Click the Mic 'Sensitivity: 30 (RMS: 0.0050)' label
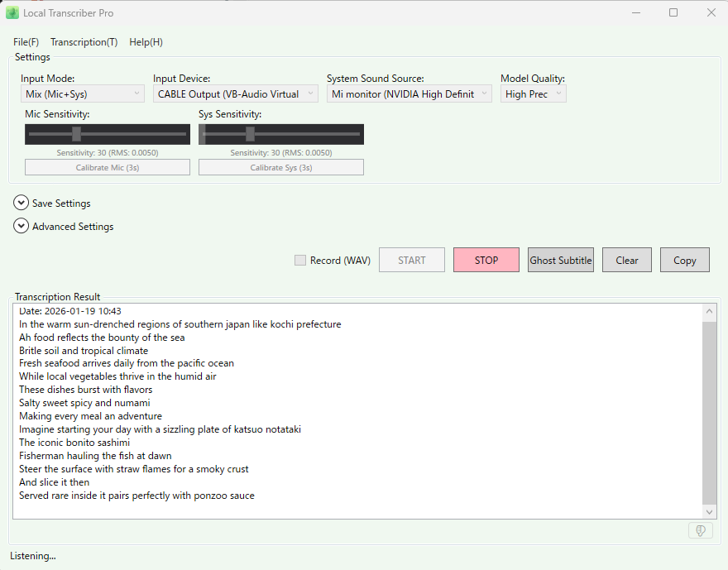The image size is (728, 570). tap(108, 153)
